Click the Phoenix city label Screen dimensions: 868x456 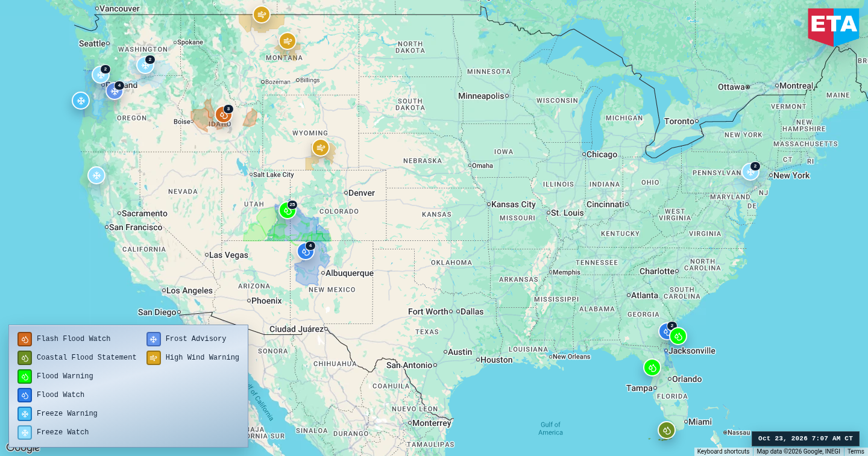click(x=267, y=301)
